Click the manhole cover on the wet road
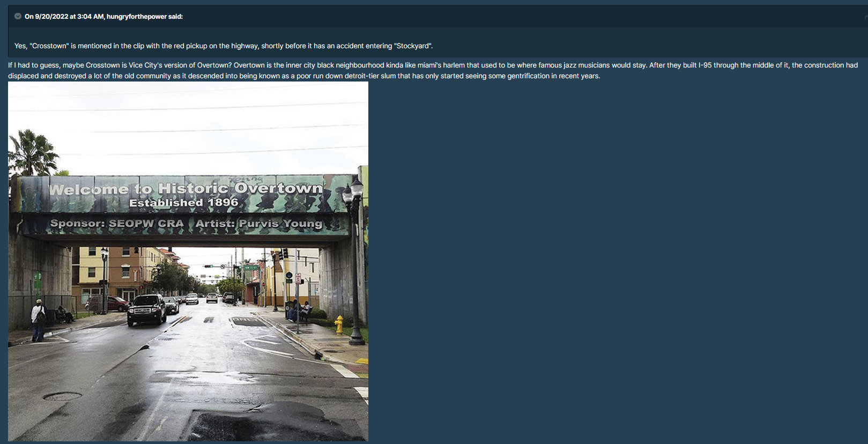Image resolution: width=868 pixels, height=444 pixels. (63, 397)
